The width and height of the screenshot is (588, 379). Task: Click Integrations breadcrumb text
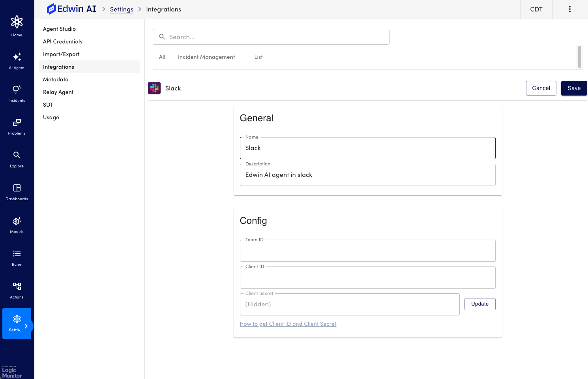click(163, 9)
